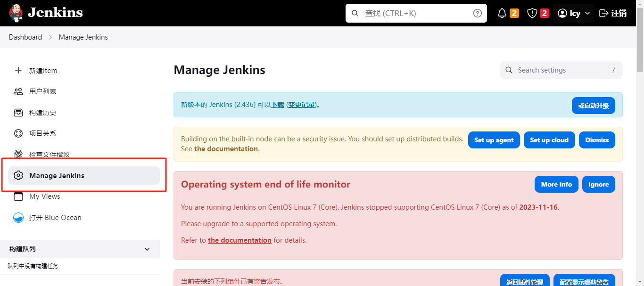Dismiss the built-in node security warning

597,140
